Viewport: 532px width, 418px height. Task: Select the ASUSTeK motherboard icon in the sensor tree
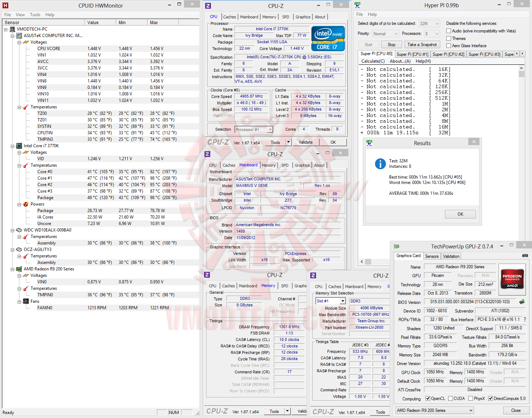click(19, 36)
